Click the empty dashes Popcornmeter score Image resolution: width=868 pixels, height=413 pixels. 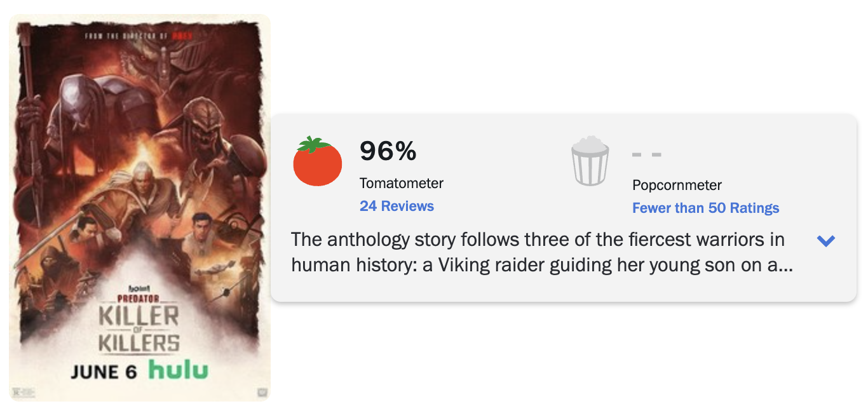(x=648, y=154)
